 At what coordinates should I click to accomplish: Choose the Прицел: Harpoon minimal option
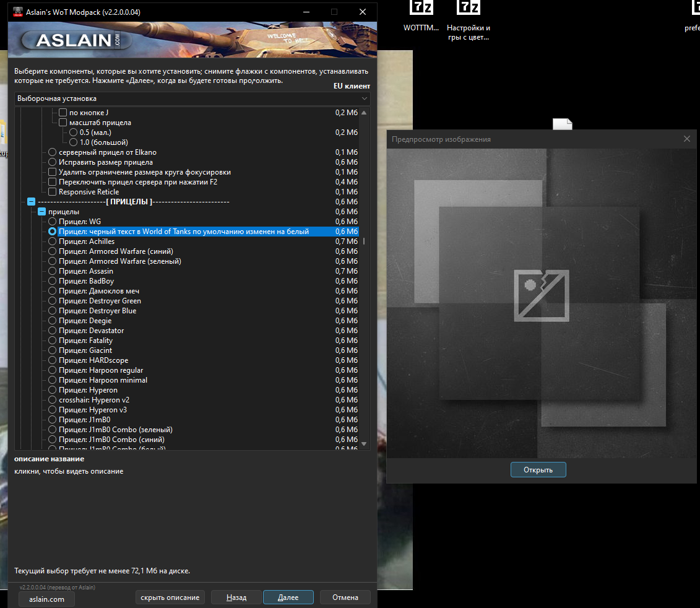pyautogui.click(x=52, y=380)
